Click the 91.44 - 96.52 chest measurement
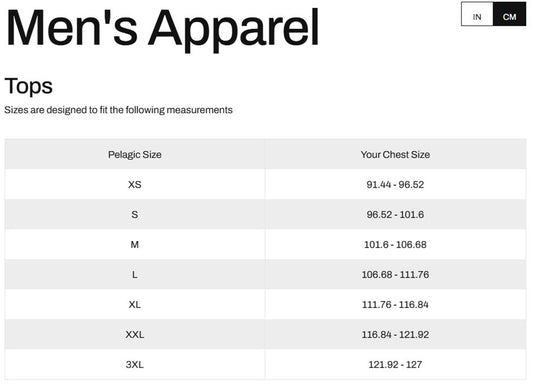 [x=395, y=185]
